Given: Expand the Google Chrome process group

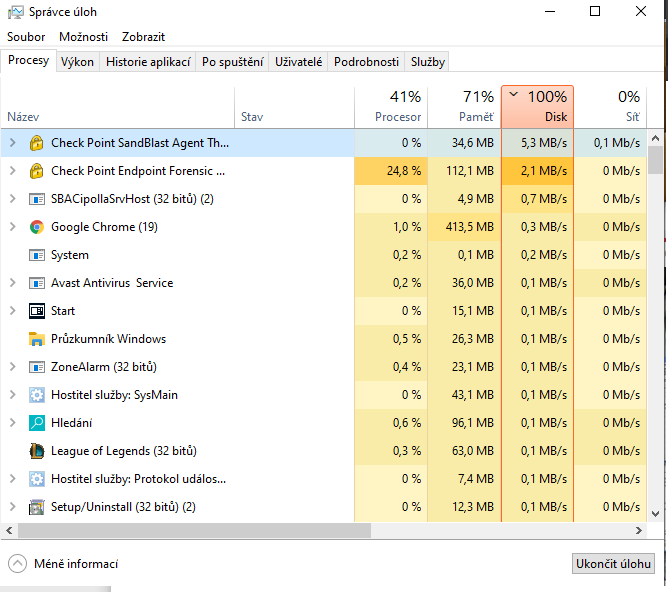Looking at the screenshot, I should tap(13, 227).
